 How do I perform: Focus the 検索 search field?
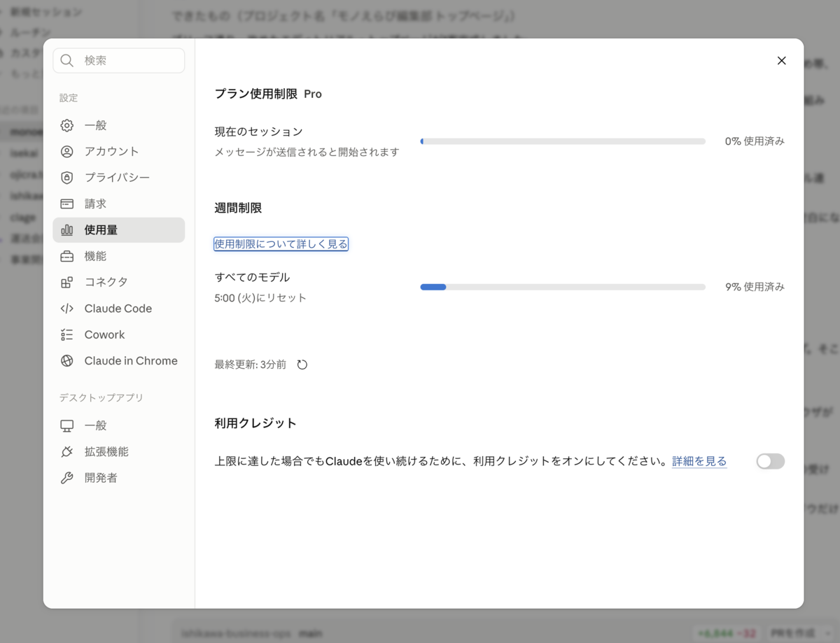point(119,61)
